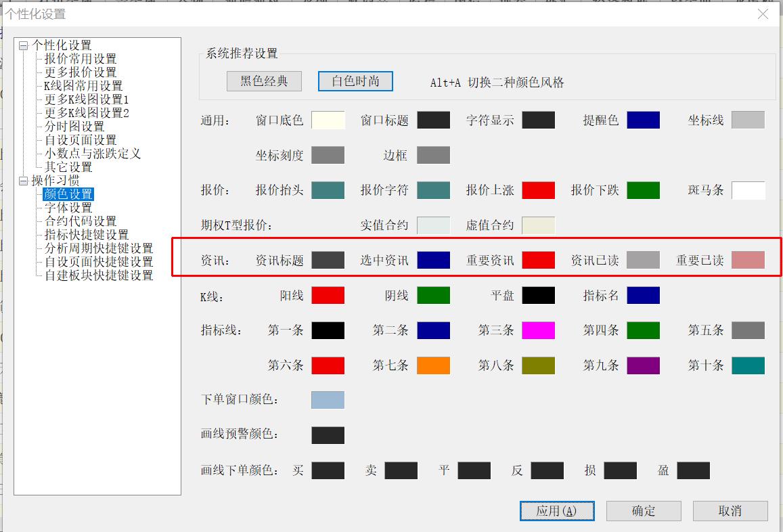
Task: Open 指标快捷键设置 in the tree
Action: coord(87,235)
